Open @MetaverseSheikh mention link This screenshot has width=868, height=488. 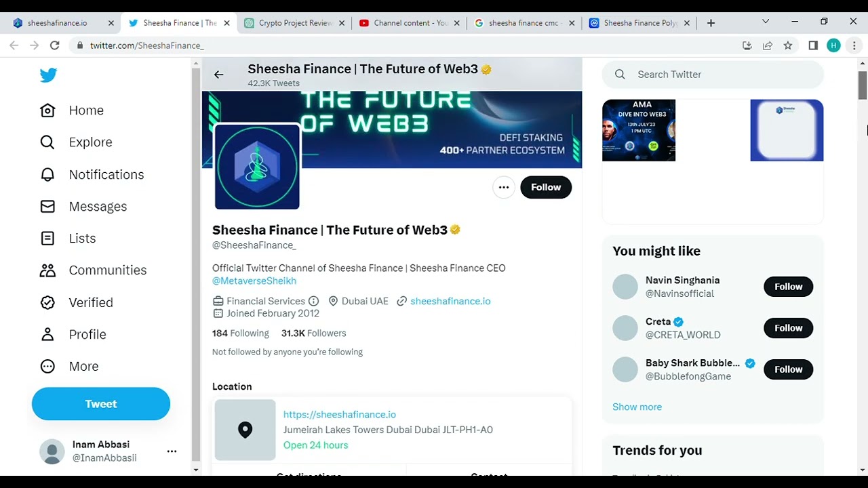coord(254,281)
